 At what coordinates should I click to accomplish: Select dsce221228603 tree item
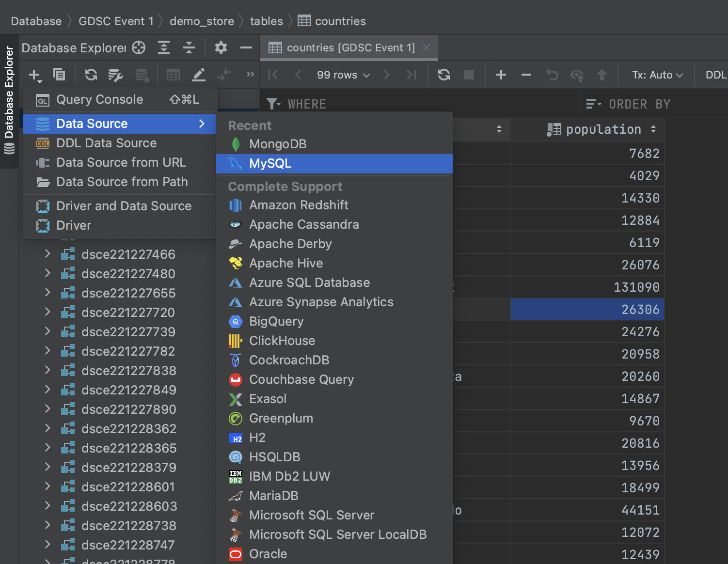(x=129, y=506)
